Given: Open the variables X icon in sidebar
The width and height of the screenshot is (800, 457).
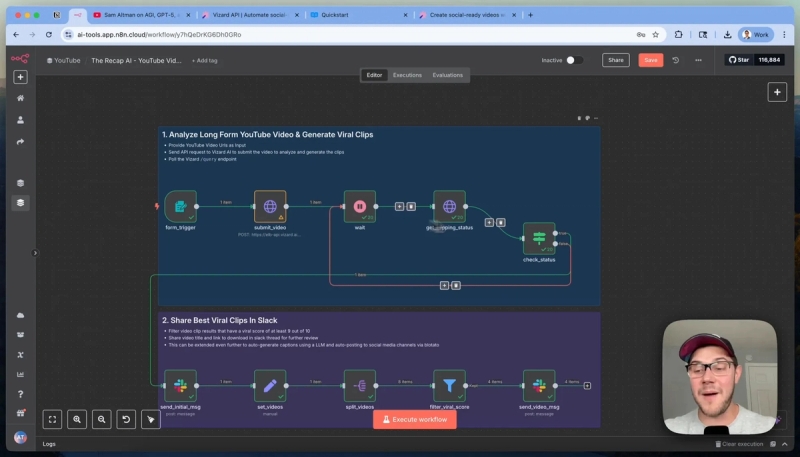Looking at the screenshot, I should [x=20, y=354].
